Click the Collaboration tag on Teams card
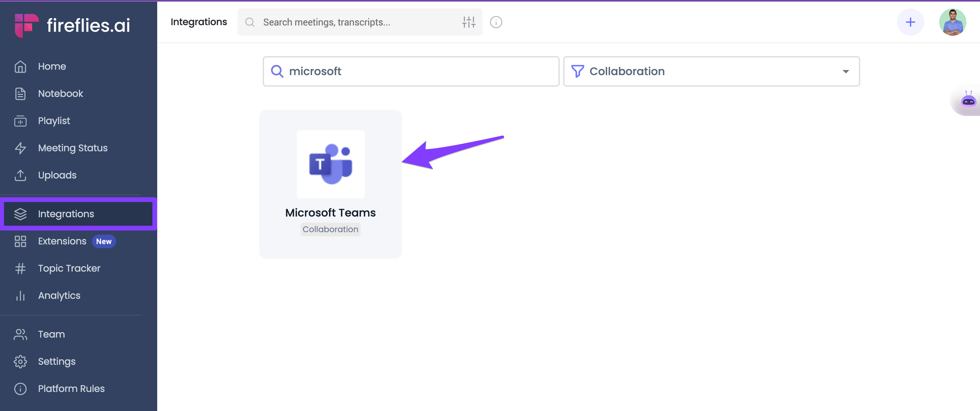 click(x=331, y=229)
